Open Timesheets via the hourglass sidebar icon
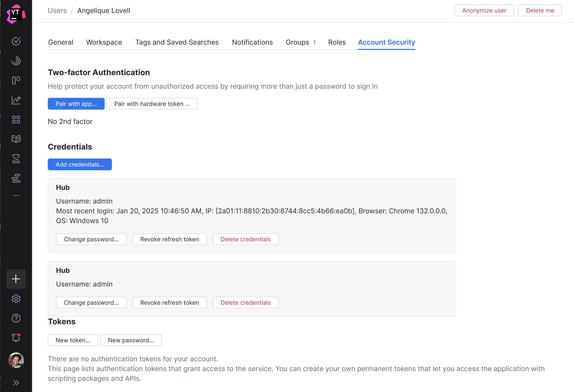574x392 pixels. (16, 159)
